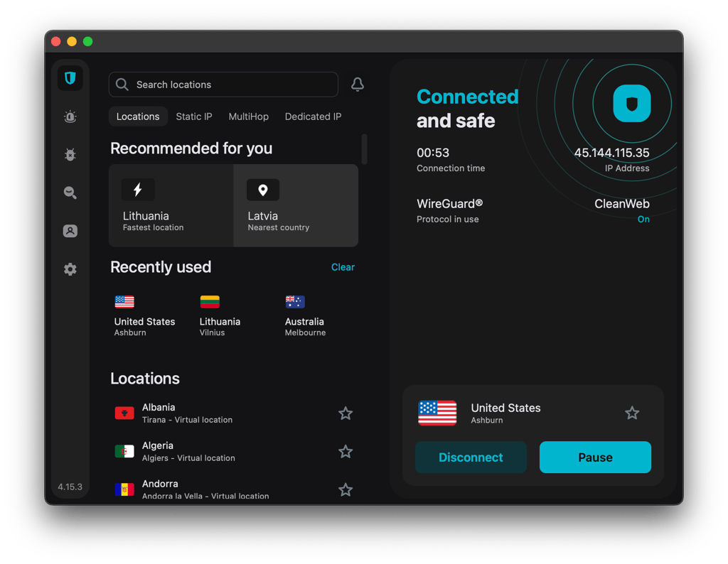
Task: Click the Andorra flag icon
Action: [124, 489]
